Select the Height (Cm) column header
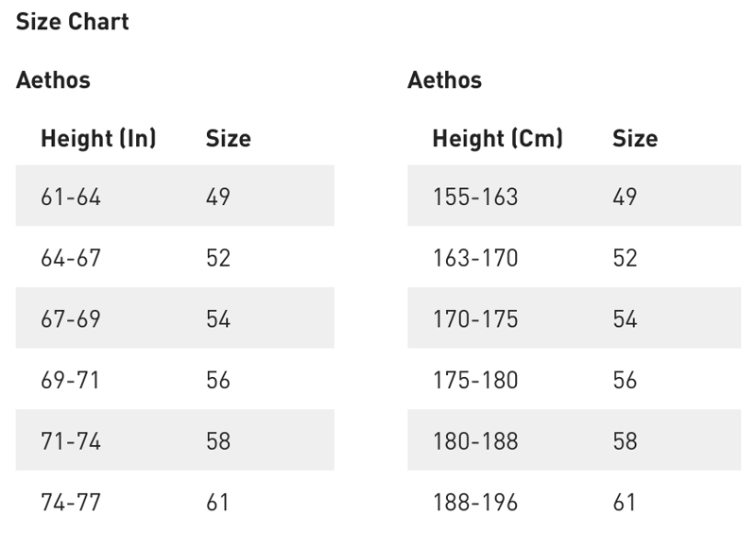Viewport: 756px width, 549px height. point(498,139)
